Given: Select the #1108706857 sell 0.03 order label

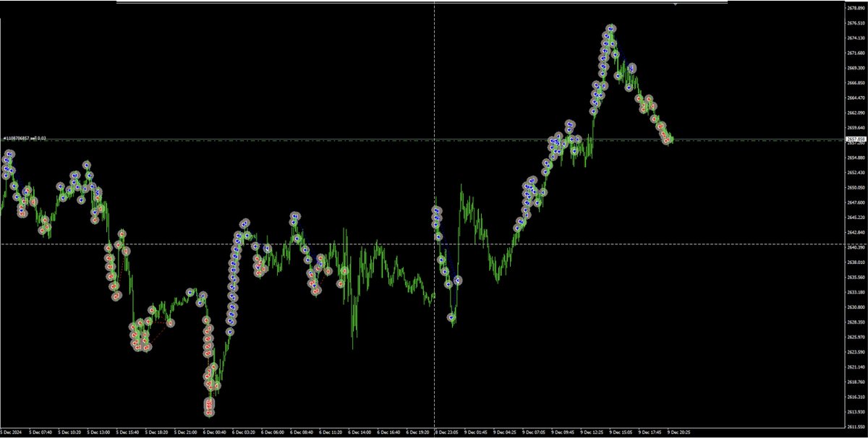Looking at the screenshot, I should (x=25, y=137).
